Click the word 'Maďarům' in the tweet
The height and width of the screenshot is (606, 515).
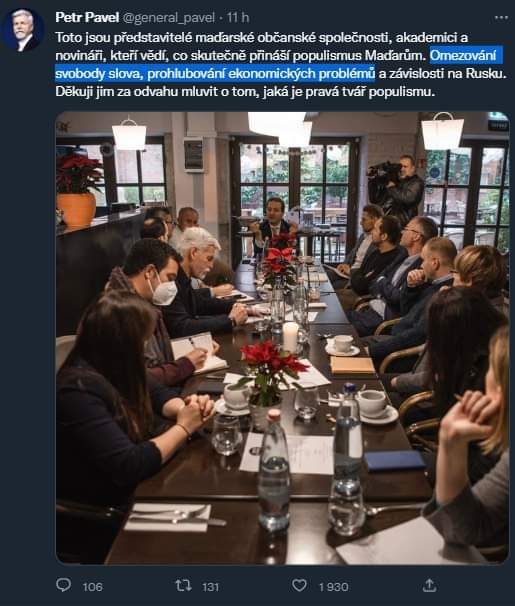[394, 56]
